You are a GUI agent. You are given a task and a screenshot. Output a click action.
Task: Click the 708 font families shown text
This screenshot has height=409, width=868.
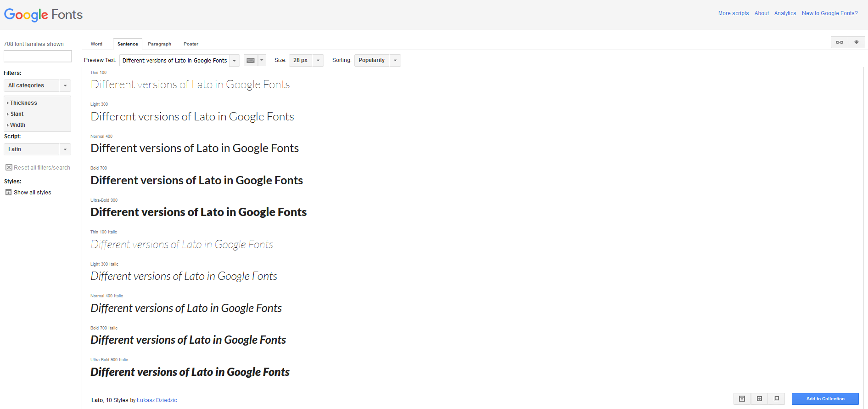tap(34, 44)
